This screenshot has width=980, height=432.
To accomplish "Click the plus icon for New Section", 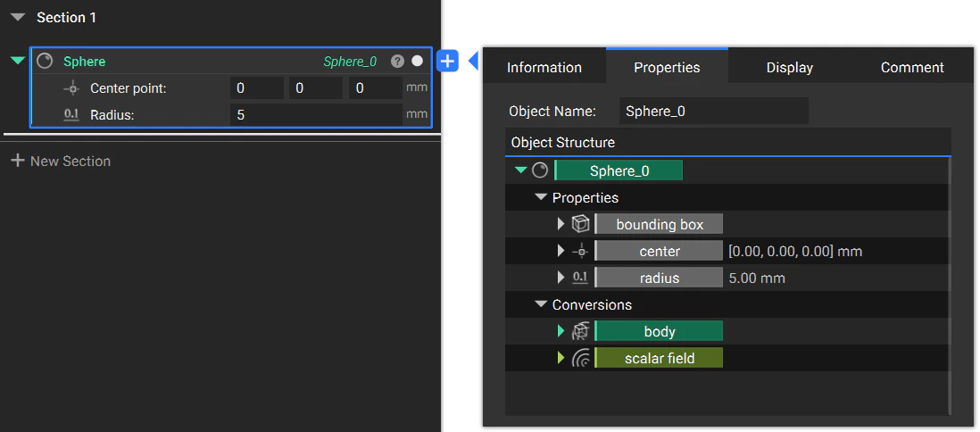I will [x=18, y=161].
